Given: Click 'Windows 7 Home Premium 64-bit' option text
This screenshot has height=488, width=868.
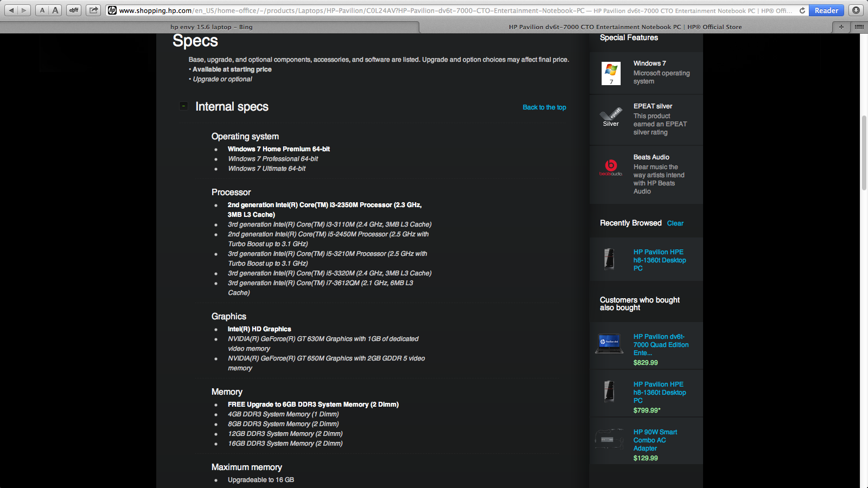Looking at the screenshot, I should (279, 149).
